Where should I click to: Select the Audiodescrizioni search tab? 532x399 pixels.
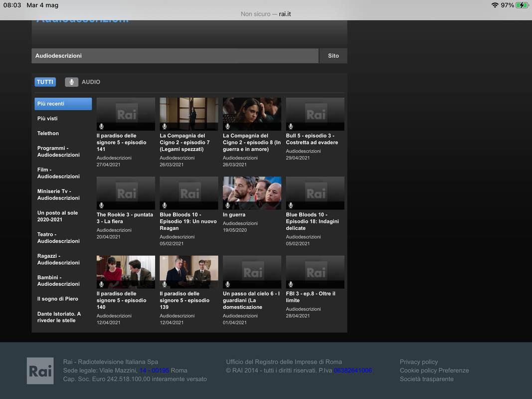pos(175,56)
